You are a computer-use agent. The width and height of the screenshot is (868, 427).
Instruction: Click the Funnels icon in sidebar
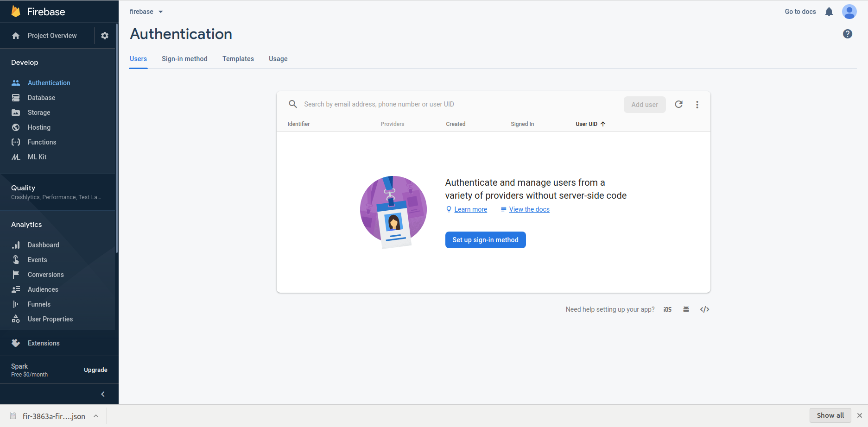pyautogui.click(x=16, y=304)
